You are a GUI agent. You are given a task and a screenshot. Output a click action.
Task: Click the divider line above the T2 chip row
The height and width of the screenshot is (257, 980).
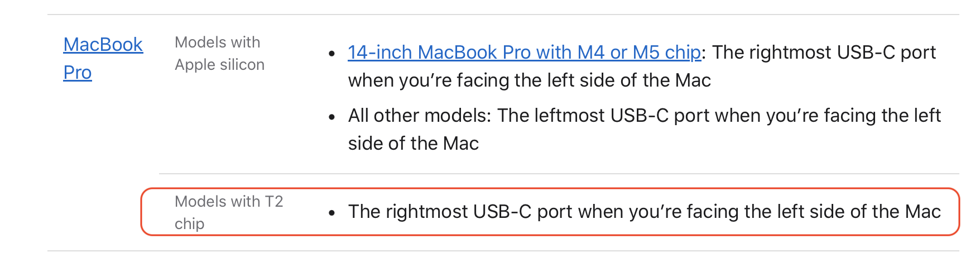click(559, 174)
